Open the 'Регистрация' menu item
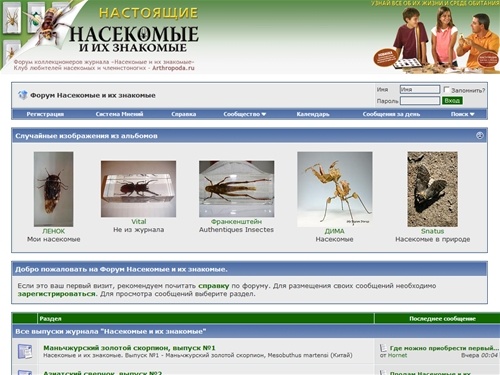The width and height of the screenshot is (500, 375). pos(45,114)
